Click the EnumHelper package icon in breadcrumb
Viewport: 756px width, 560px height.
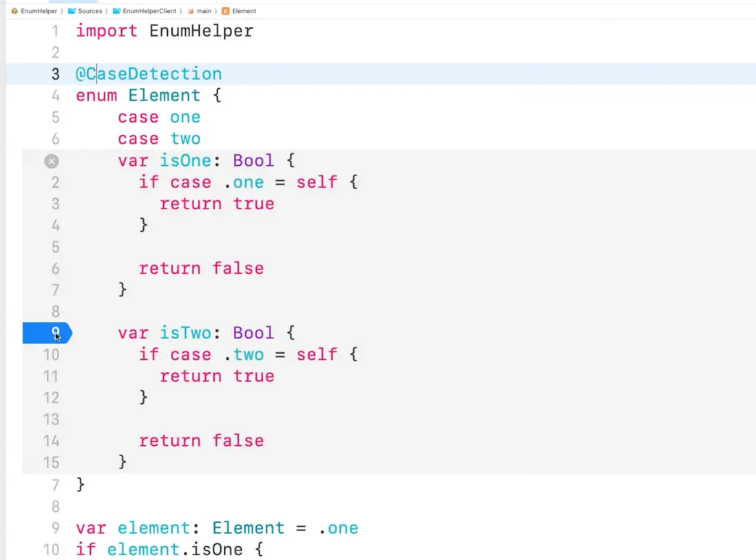(x=14, y=11)
